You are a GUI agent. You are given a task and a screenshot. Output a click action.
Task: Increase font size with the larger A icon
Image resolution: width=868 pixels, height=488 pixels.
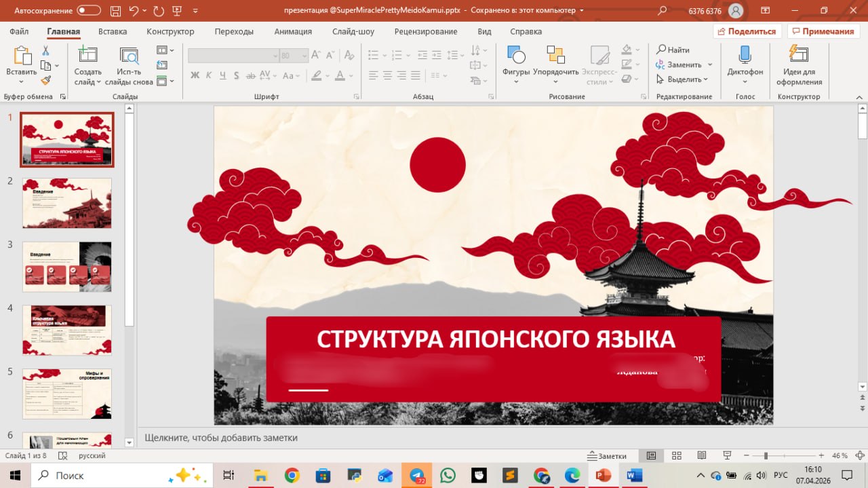click(x=317, y=56)
